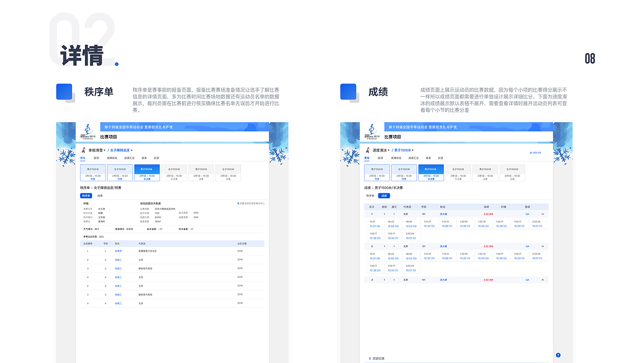The height and width of the screenshot is (363, 644).
Task: Open the 速度滑冰 sport dropdown
Action: click(x=381, y=150)
